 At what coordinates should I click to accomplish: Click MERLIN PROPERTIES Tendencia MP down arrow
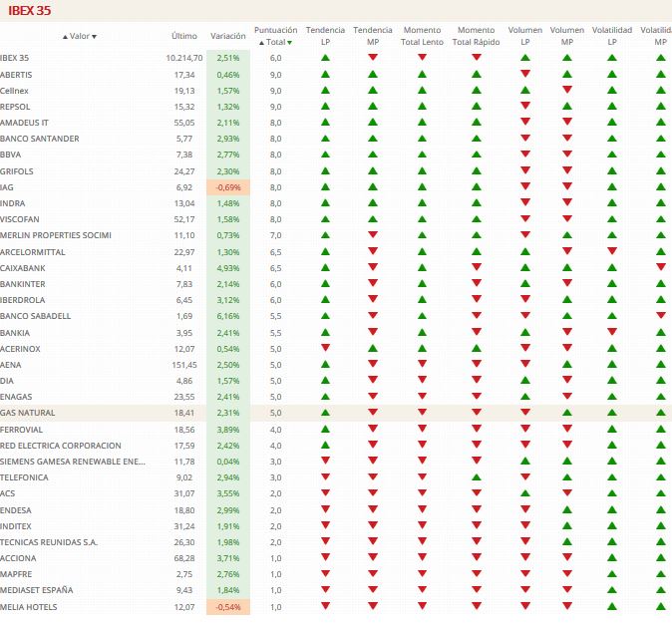[x=373, y=234]
